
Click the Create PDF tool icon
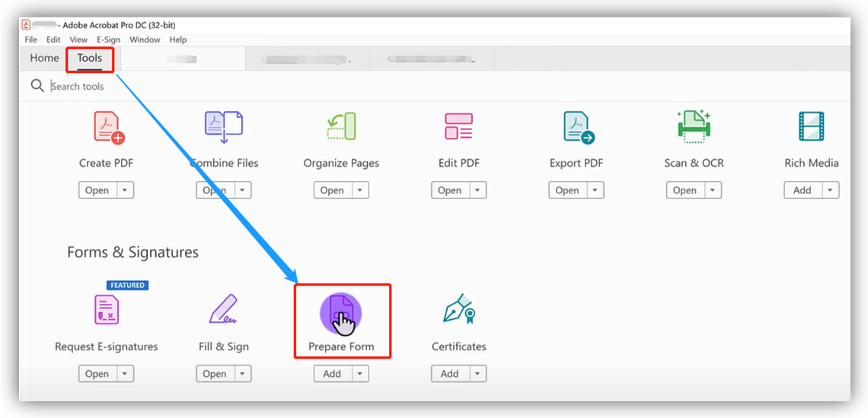[108, 127]
